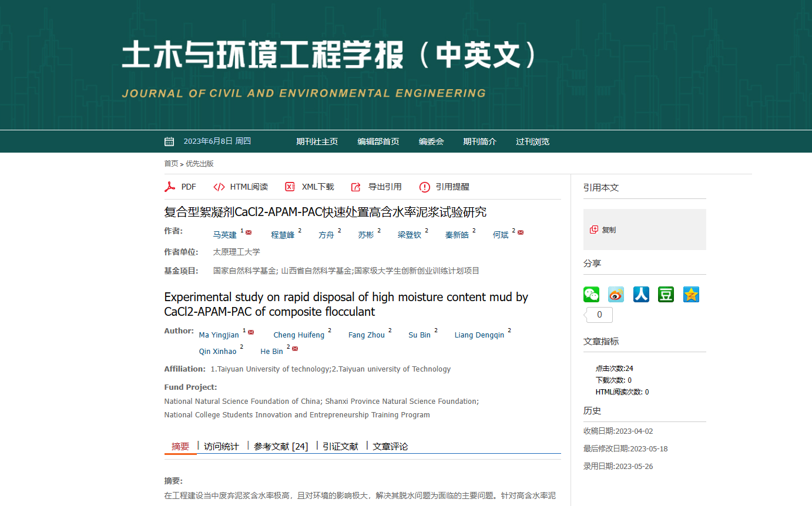Open the PDF download icon
Screen dimensions: 812x506
coord(170,187)
